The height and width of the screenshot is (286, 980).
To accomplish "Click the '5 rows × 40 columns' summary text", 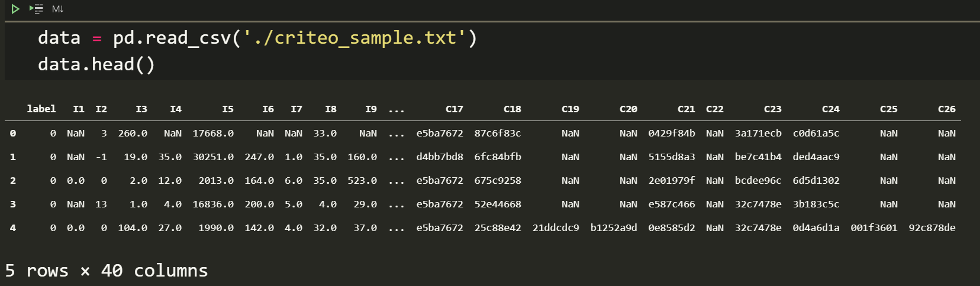I will (107, 271).
